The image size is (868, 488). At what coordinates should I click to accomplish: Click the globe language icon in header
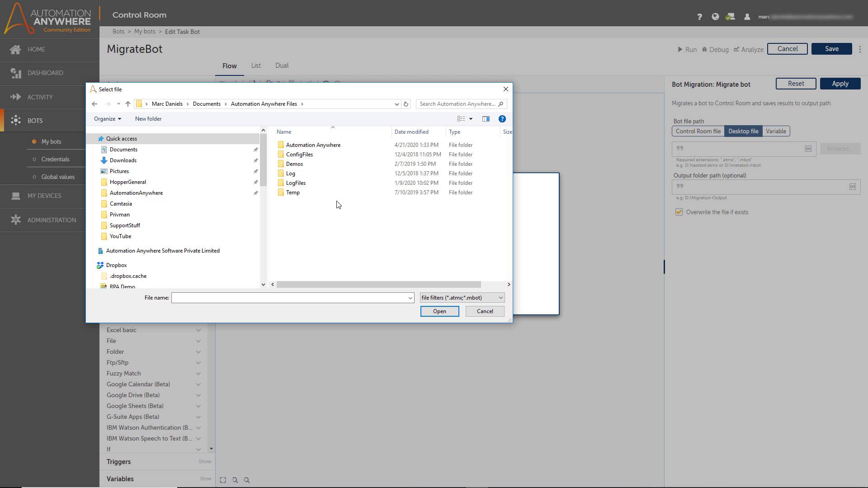click(715, 17)
